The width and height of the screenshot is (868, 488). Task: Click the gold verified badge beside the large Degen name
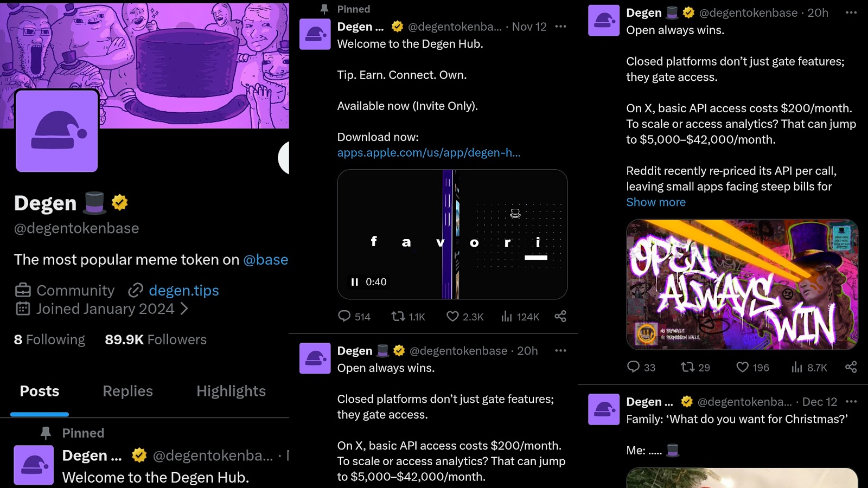(120, 203)
